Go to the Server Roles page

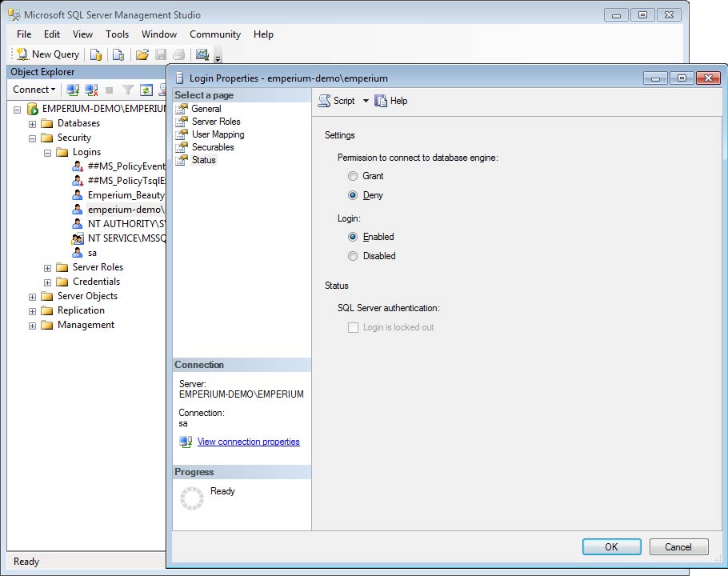[x=216, y=122]
